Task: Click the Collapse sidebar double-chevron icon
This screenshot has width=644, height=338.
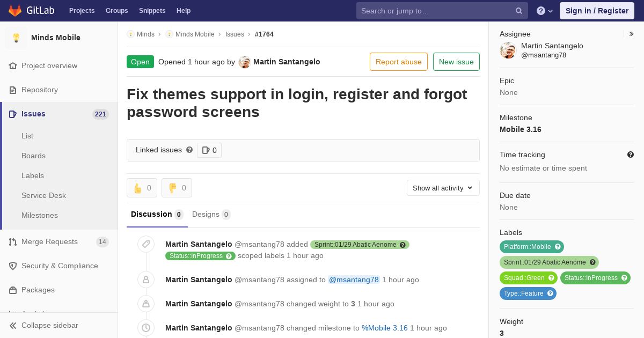Action: point(13,325)
